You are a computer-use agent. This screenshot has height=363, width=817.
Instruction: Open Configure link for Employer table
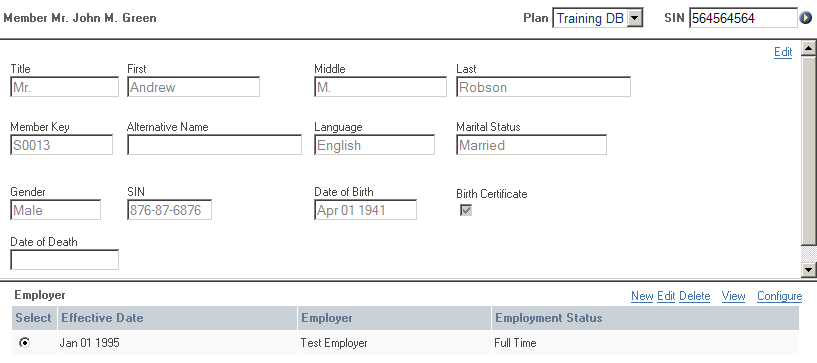coord(779,296)
